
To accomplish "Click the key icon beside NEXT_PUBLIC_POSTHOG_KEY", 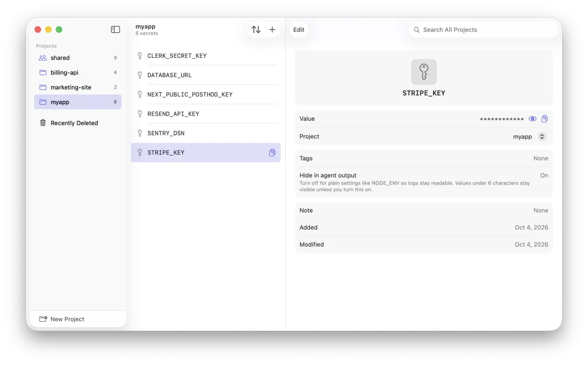I will (140, 94).
